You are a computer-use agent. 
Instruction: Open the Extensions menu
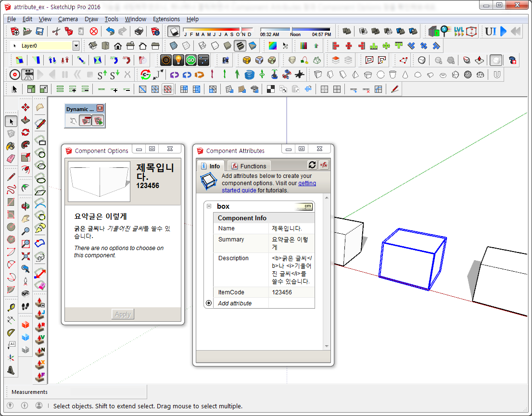pyautogui.click(x=166, y=19)
